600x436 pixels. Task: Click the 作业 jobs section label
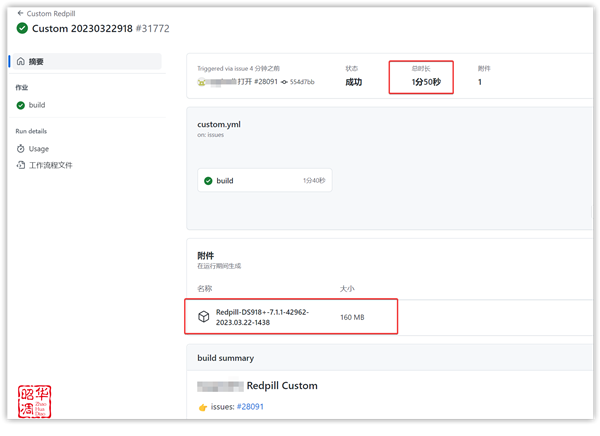click(22, 88)
